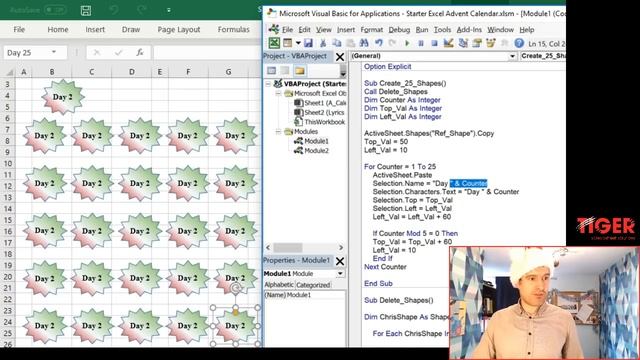Image resolution: width=640 pixels, height=360 pixels.
Task: Switch to Alphabetic properties tab
Action: pos(279,285)
